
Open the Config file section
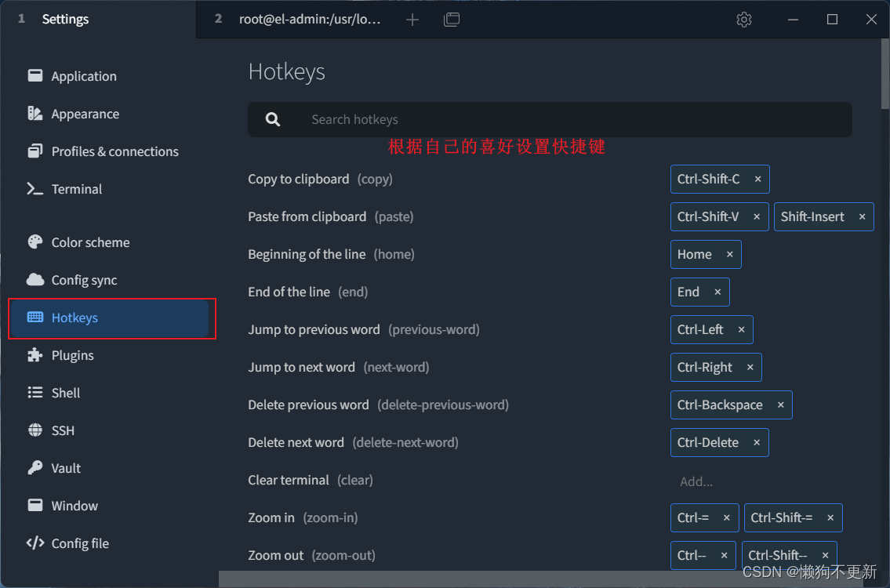click(108, 543)
